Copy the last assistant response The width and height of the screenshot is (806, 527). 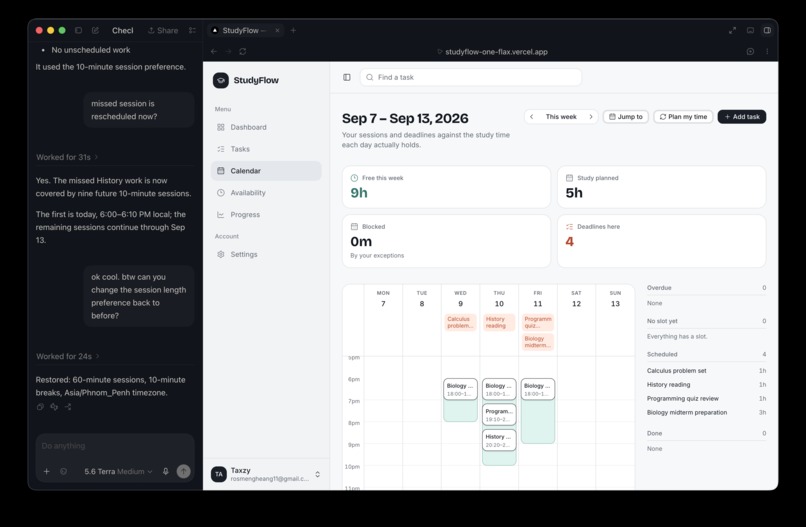[40, 407]
